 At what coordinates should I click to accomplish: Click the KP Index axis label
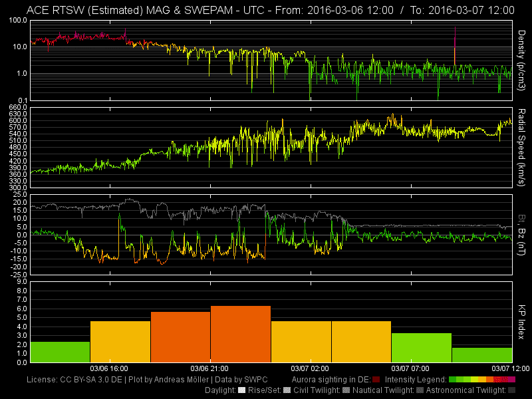pyautogui.click(x=522, y=321)
